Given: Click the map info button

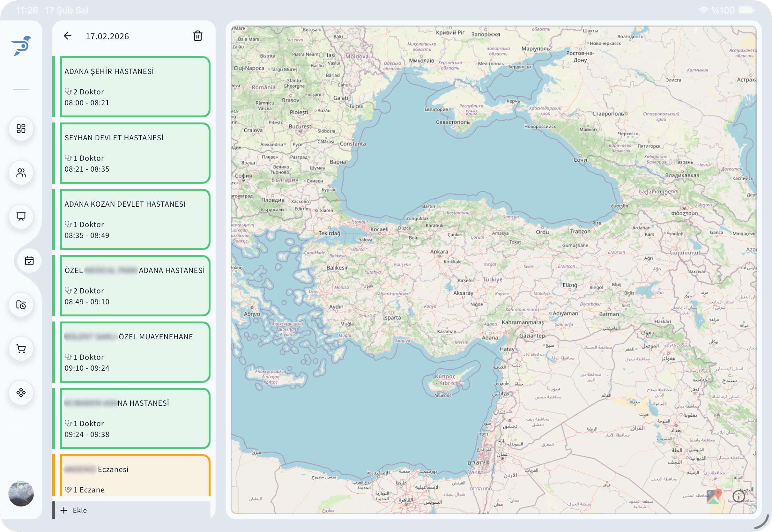Looking at the screenshot, I should (739, 497).
